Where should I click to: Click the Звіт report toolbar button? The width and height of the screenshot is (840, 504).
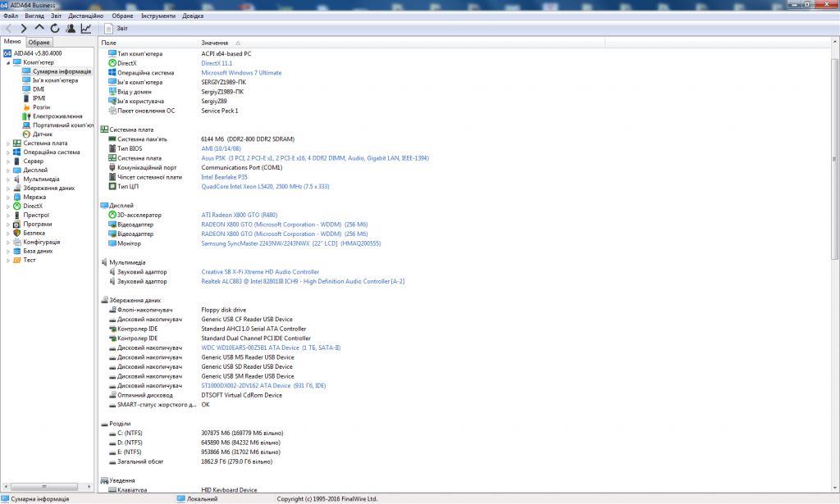pos(116,29)
